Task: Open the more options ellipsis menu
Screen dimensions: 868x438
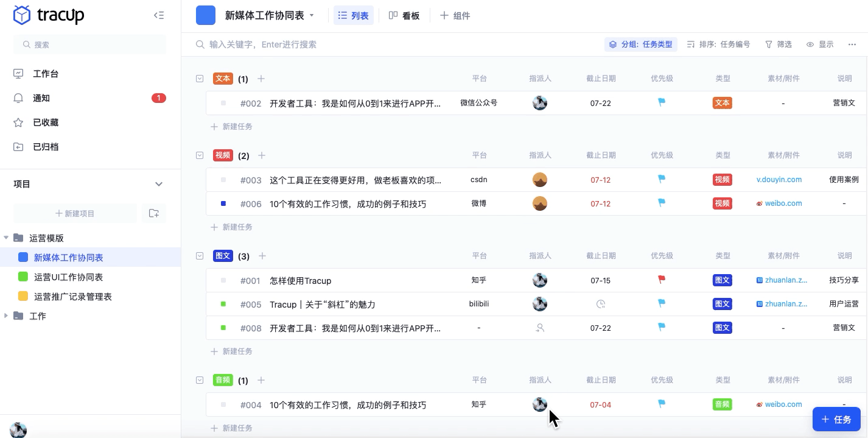Action: 852,44
